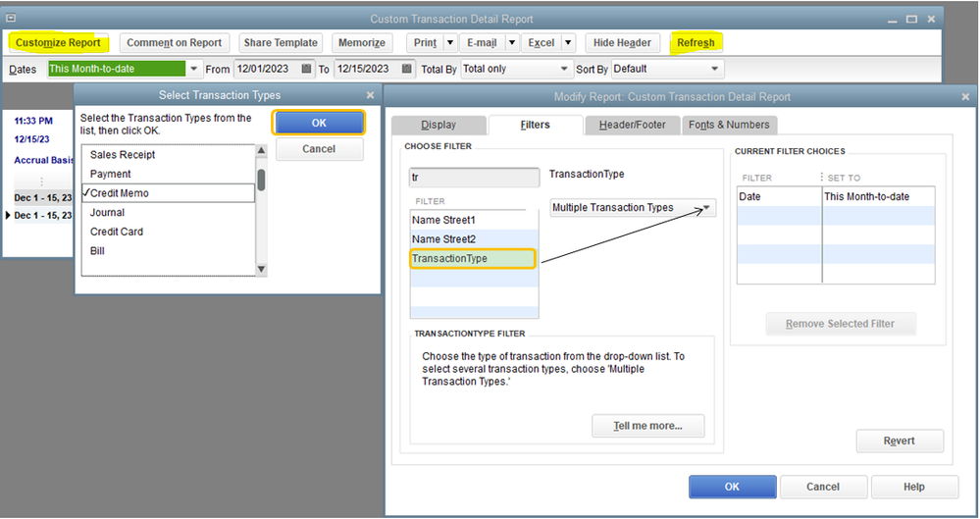980x519 pixels.
Task: Click the filter search field containing 'tr'
Action: click(x=475, y=178)
